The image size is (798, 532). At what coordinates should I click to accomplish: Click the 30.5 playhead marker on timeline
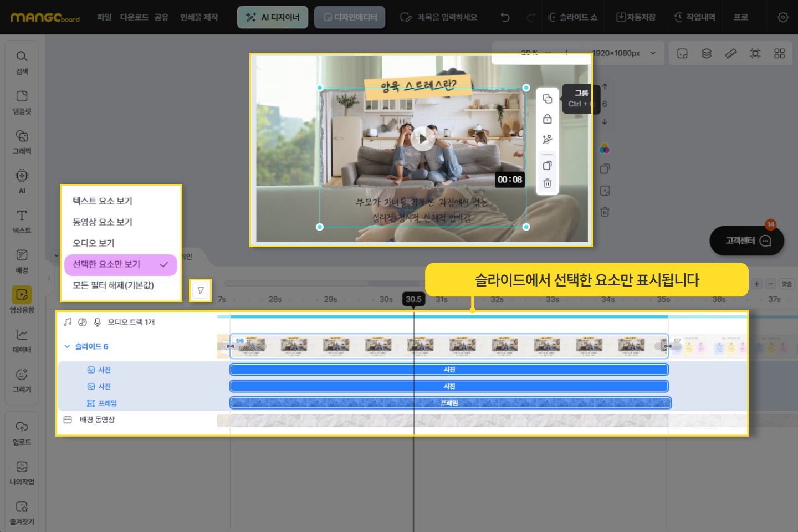[413, 299]
